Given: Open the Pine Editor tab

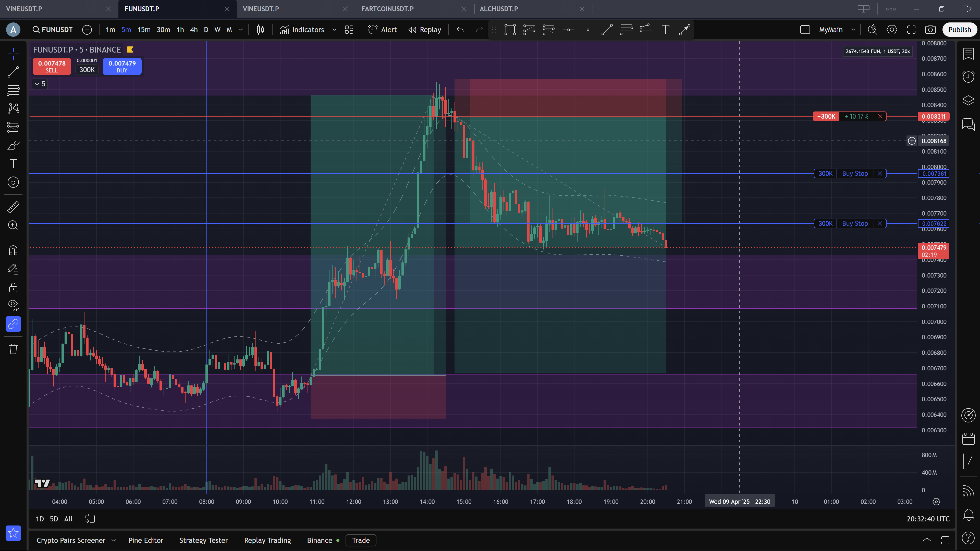Looking at the screenshot, I should pyautogui.click(x=146, y=540).
